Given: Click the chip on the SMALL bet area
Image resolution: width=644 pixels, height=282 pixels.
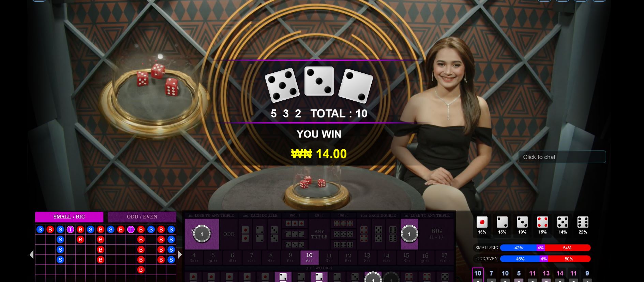Looking at the screenshot, I should point(201,234).
